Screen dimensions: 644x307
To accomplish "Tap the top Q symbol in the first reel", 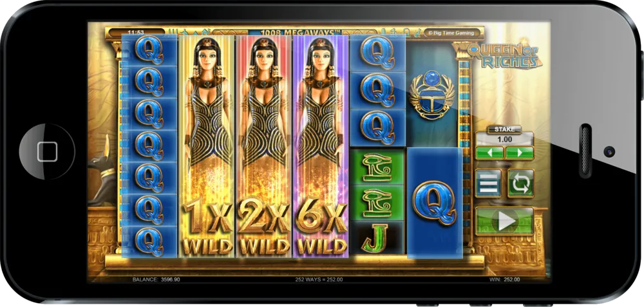I will 149,50.
